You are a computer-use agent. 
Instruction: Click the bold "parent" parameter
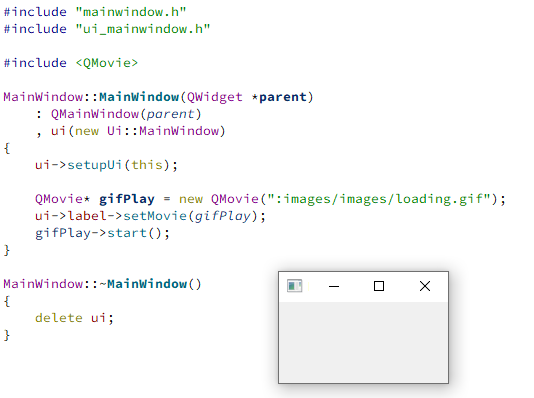pyautogui.click(x=283, y=97)
